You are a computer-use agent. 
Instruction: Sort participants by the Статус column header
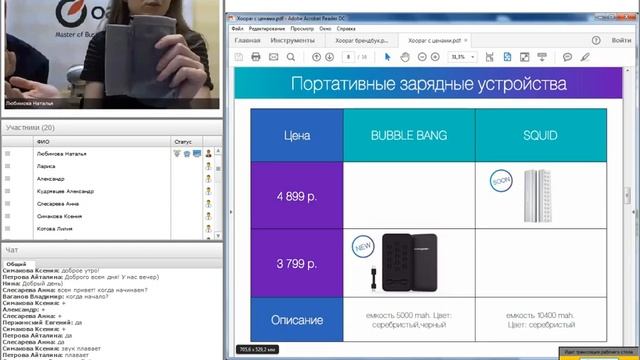187,142
